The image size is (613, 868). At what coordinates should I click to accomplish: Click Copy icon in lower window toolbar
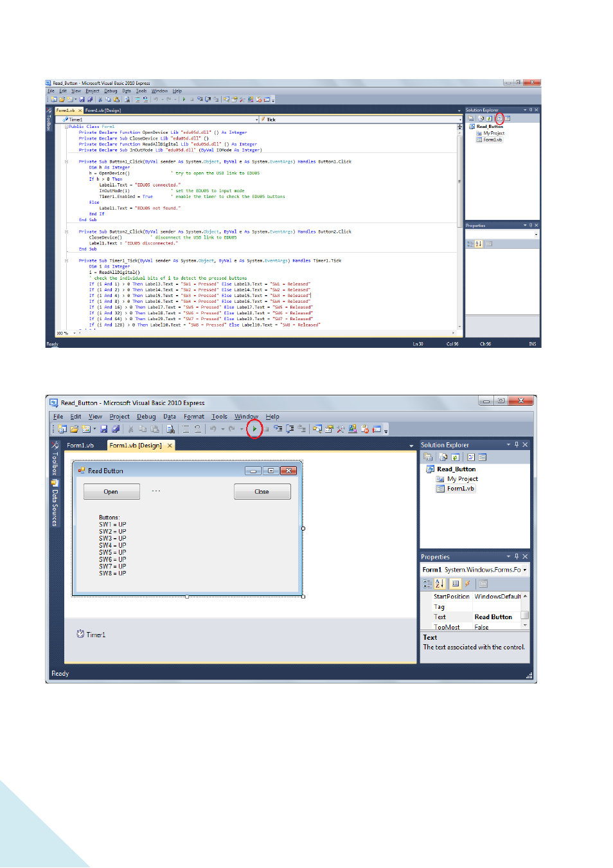click(143, 429)
